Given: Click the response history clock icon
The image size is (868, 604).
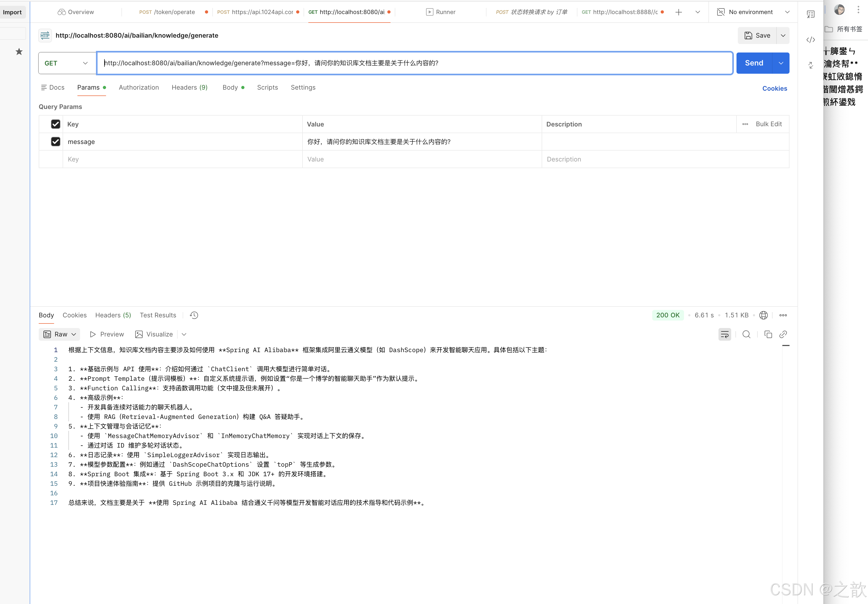Looking at the screenshot, I should tap(194, 315).
